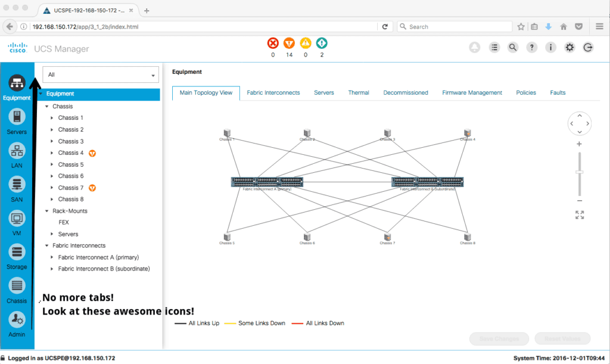Click the red critical faults icon
This screenshot has width=610, height=364.
pyautogui.click(x=273, y=43)
